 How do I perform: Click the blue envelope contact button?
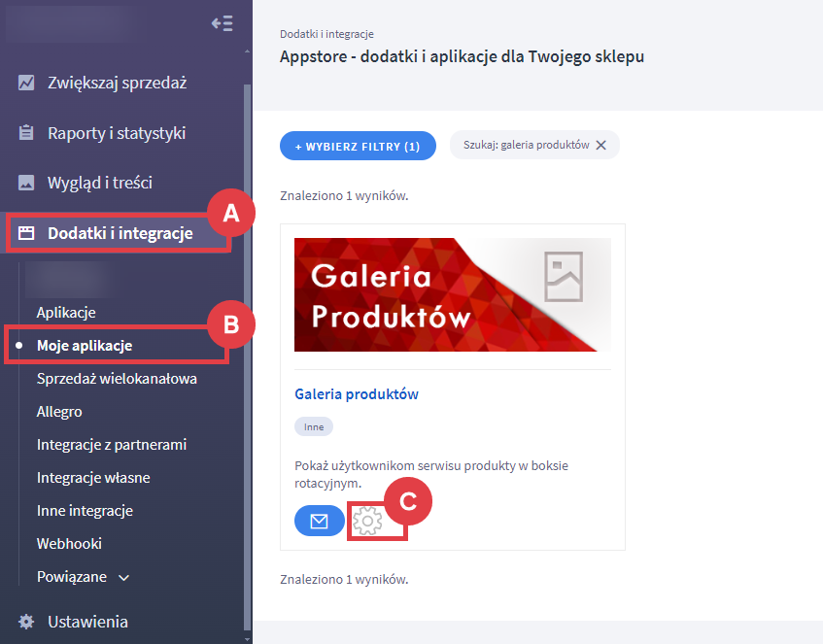319,522
